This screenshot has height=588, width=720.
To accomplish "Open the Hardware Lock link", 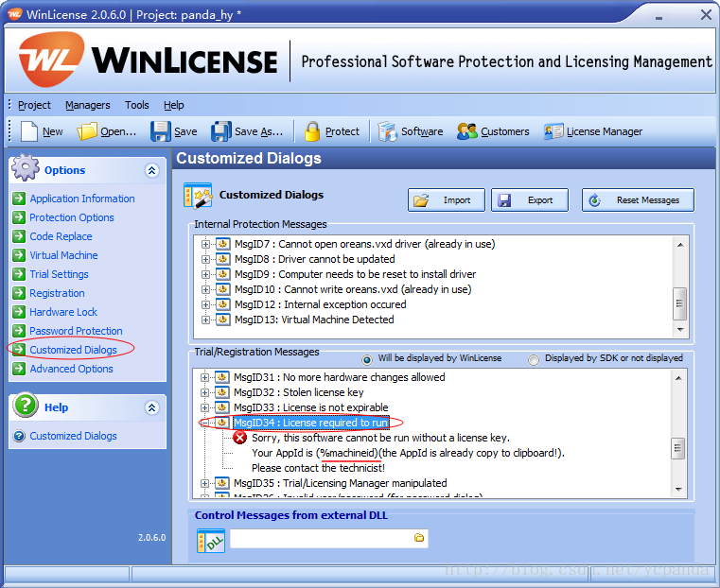I will 63,312.
